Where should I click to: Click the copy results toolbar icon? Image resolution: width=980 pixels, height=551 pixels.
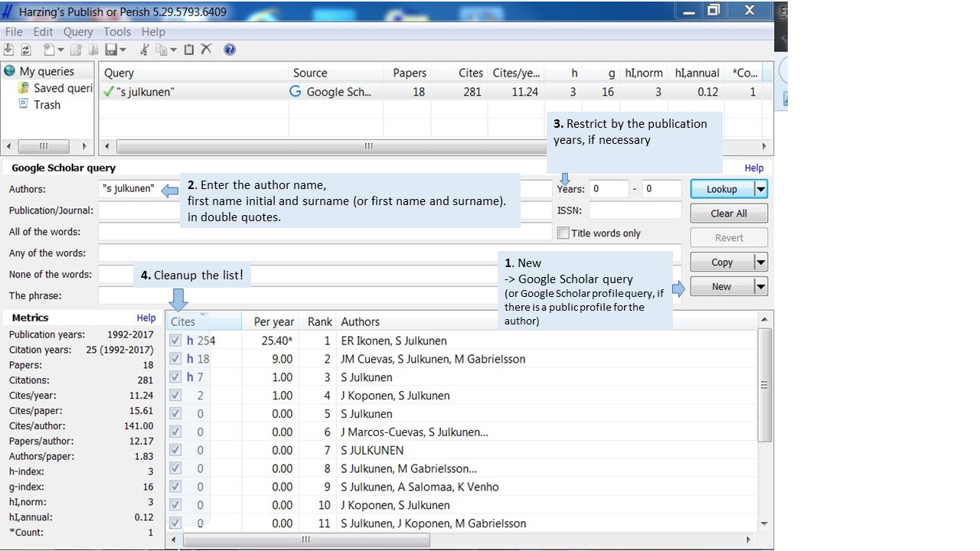pos(162,50)
